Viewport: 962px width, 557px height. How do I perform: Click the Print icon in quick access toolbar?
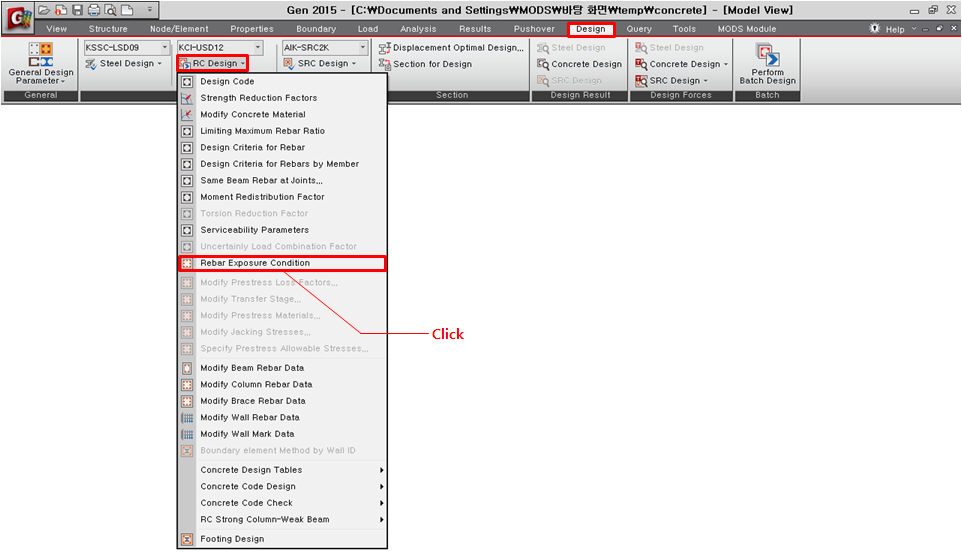(x=94, y=10)
